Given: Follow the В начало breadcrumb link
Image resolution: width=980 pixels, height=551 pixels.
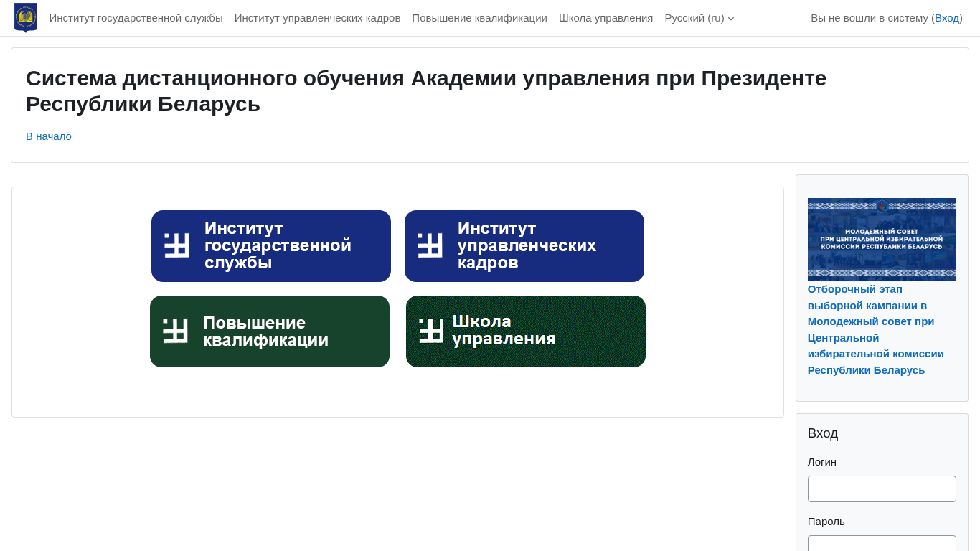Looking at the screenshot, I should coord(49,136).
